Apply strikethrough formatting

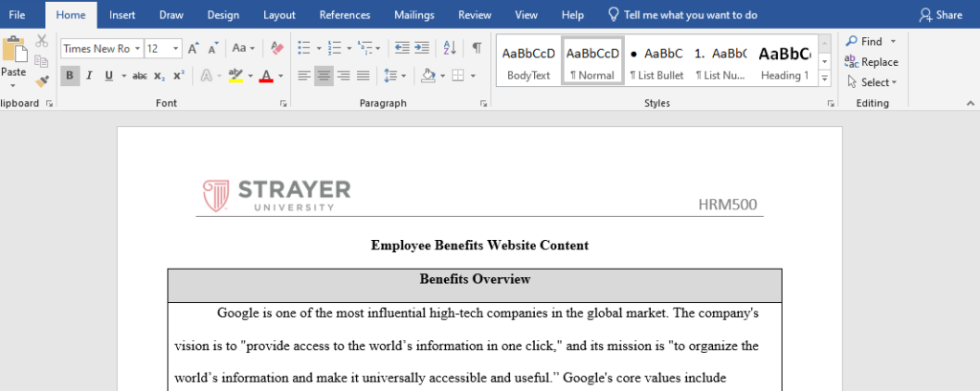140,76
